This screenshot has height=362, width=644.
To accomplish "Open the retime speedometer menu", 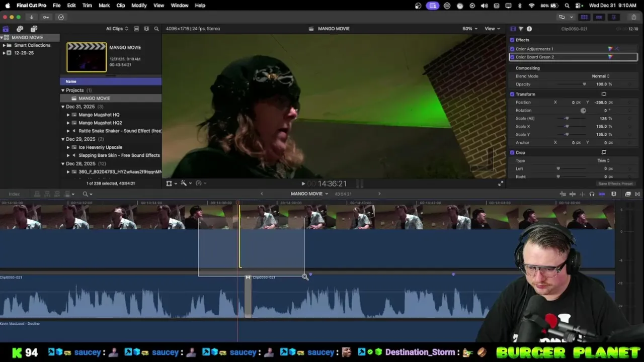I will click(x=200, y=184).
